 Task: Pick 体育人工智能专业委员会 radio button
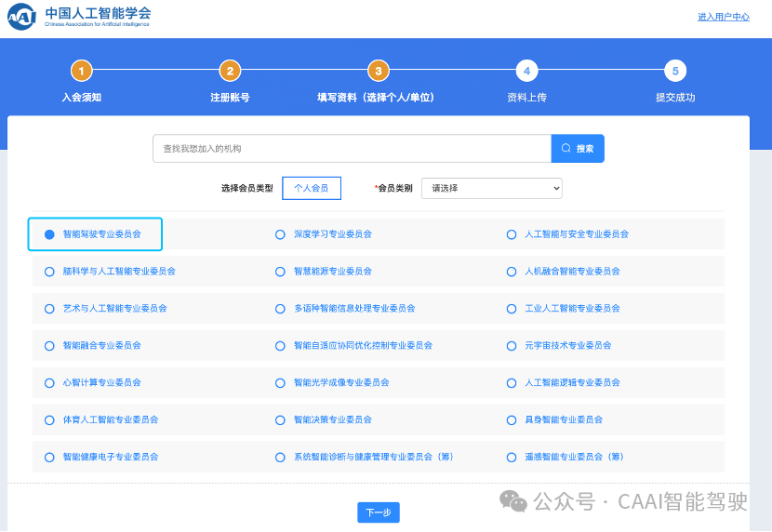click(x=49, y=420)
